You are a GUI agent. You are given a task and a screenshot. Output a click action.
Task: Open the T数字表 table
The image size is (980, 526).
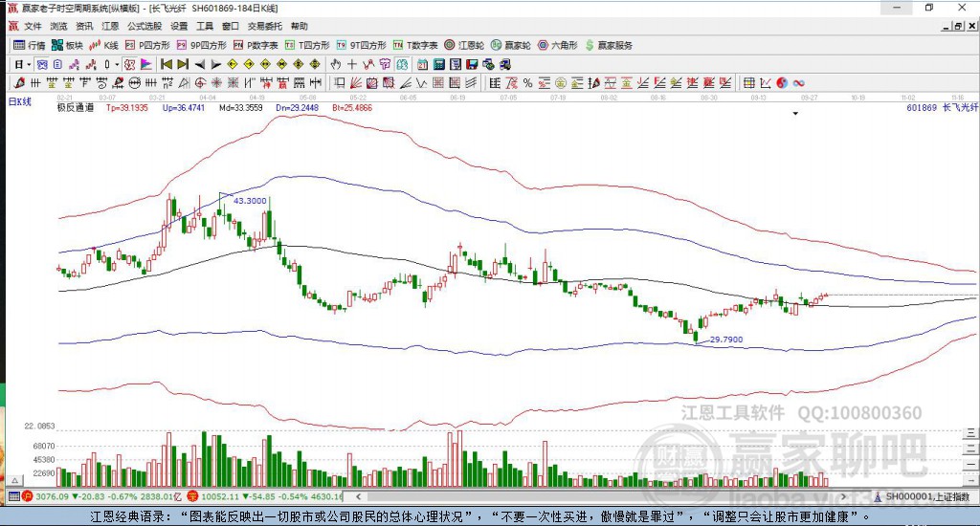click(x=415, y=45)
